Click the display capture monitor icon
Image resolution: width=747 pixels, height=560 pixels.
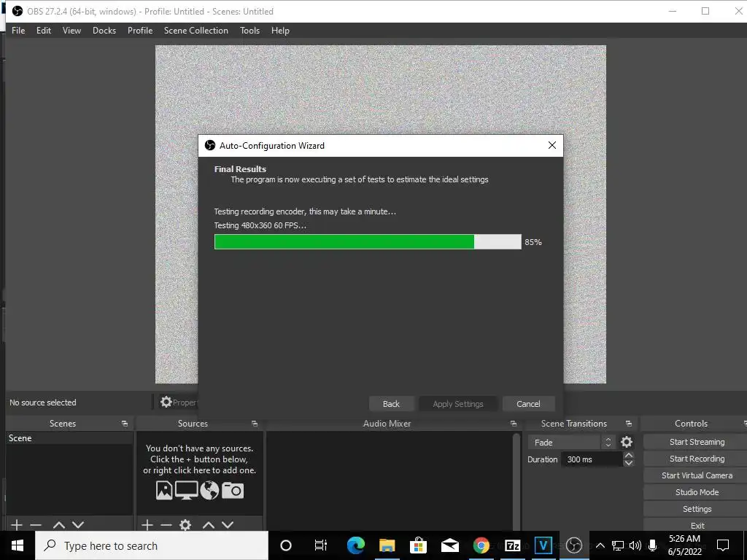pyautogui.click(x=186, y=490)
